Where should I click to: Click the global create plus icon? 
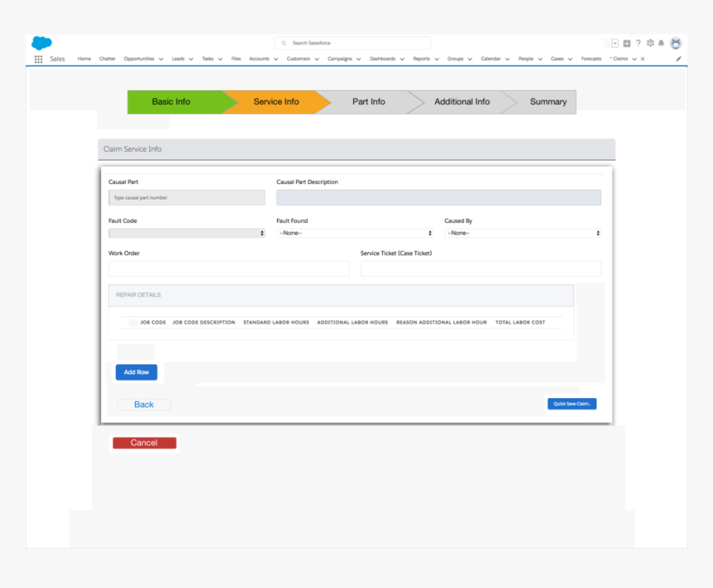[x=627, y=43]
